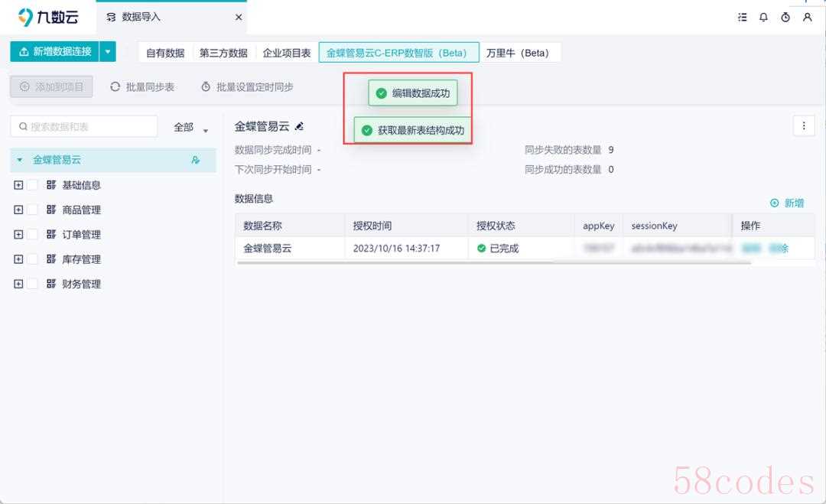This screenshot has width=826, height=504.
Task: Click 新增数据连接 button
Action: click(x=55, y=51)
